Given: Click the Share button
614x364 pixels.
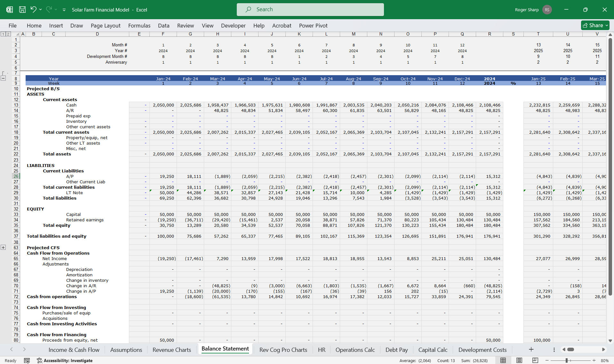Looking at the screenshot, I should tap(595, 25).
